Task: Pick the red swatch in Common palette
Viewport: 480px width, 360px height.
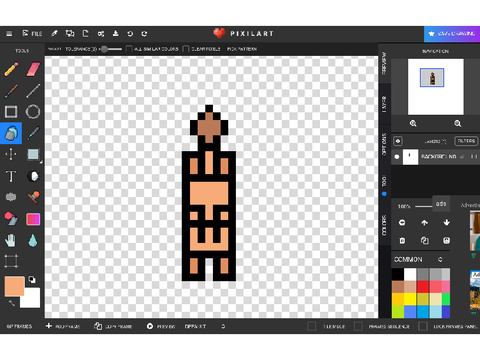Action: pyautogui.click(x=423, y=287)
